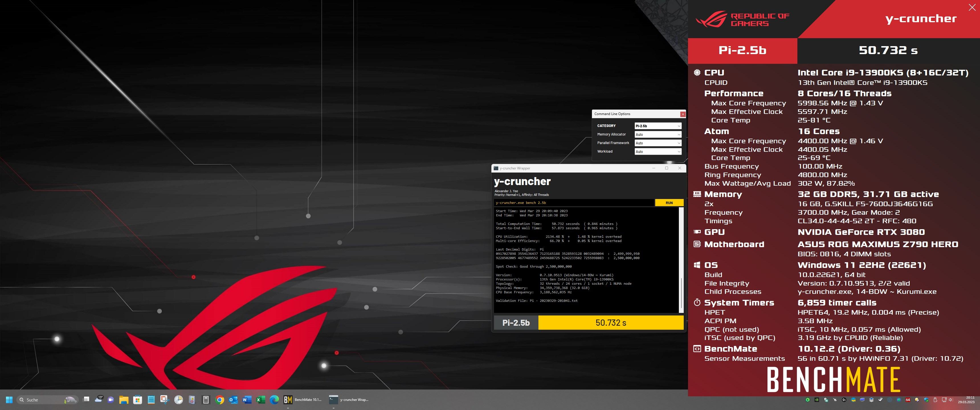Open the Windows Start menu
The image size is (980, 410).
pos(9,400)
